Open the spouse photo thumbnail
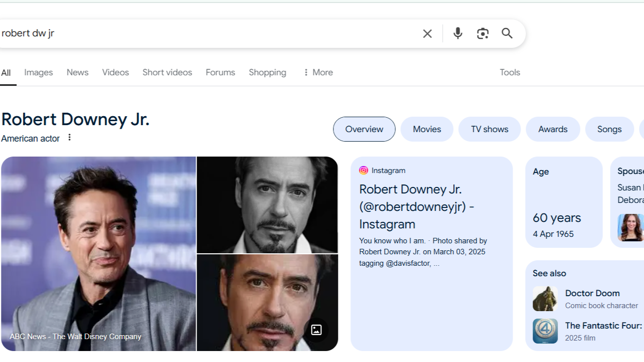 (x=631, y=227)
